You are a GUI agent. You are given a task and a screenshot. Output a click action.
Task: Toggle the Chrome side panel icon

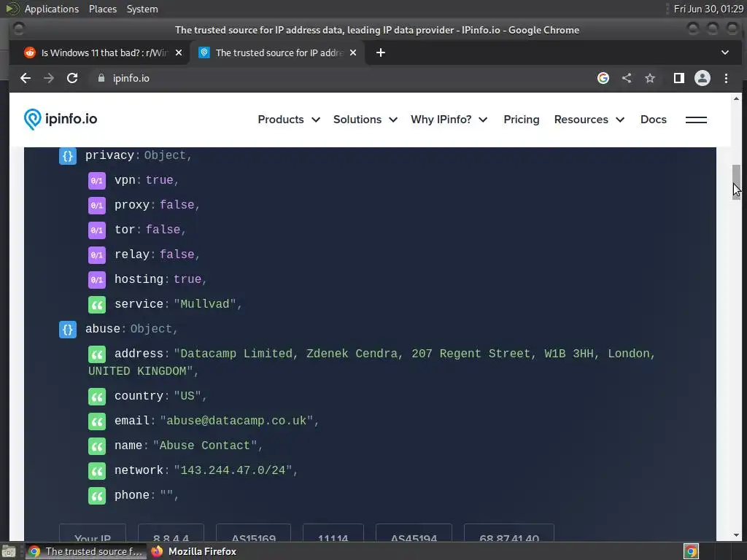679,78
